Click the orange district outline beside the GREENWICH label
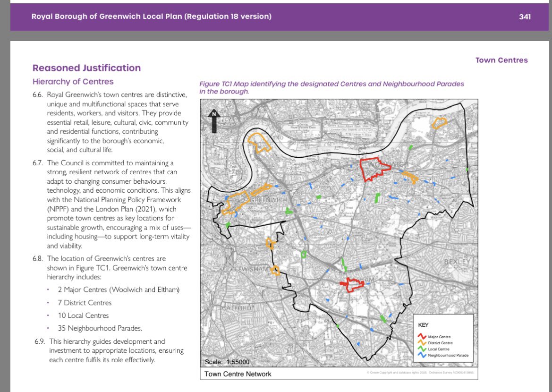The width and height of the screenshot is (552, 392). coord(235,203)
